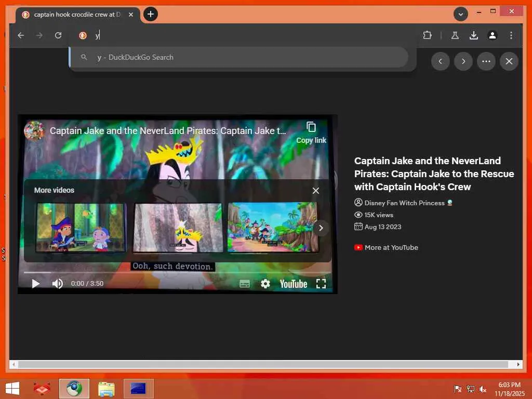Open the browser downloads icon

(474, 35)
